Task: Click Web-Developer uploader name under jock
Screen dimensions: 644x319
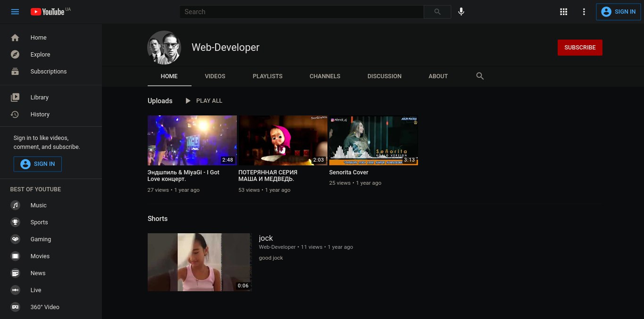Action: click(x=277, y=247)
